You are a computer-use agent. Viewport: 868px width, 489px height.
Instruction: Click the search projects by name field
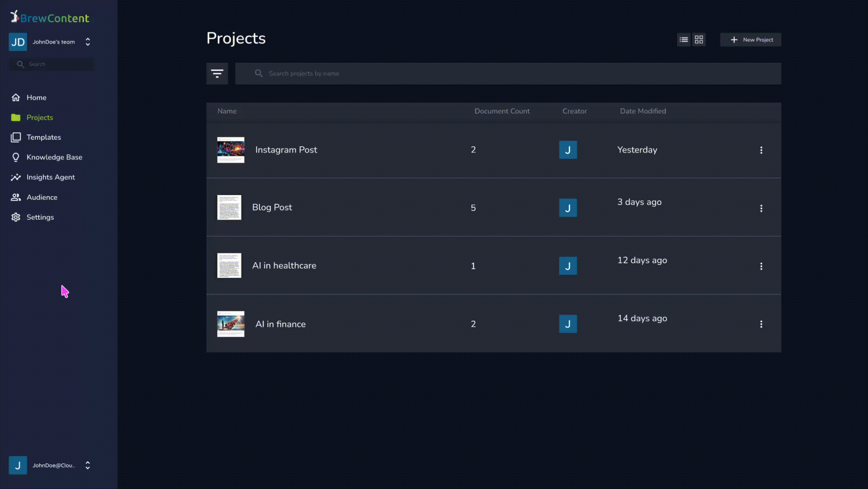(508, 73)
